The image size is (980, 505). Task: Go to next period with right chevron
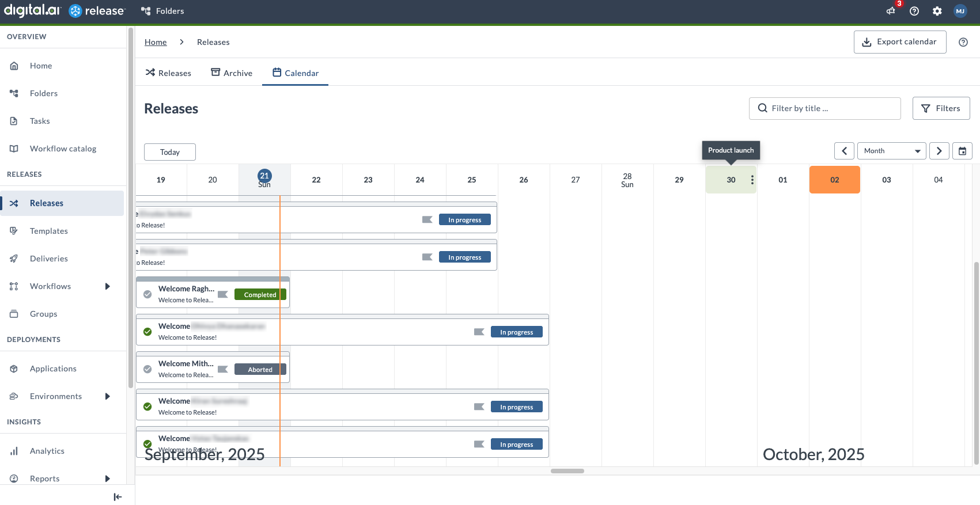click(x=939, y=151)
